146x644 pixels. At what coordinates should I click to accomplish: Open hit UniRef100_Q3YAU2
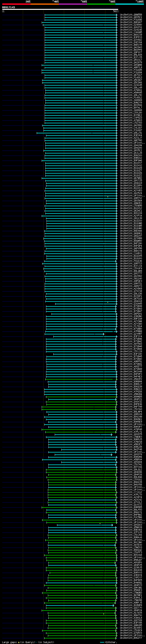pyautogui.click(x=131, y=40)
